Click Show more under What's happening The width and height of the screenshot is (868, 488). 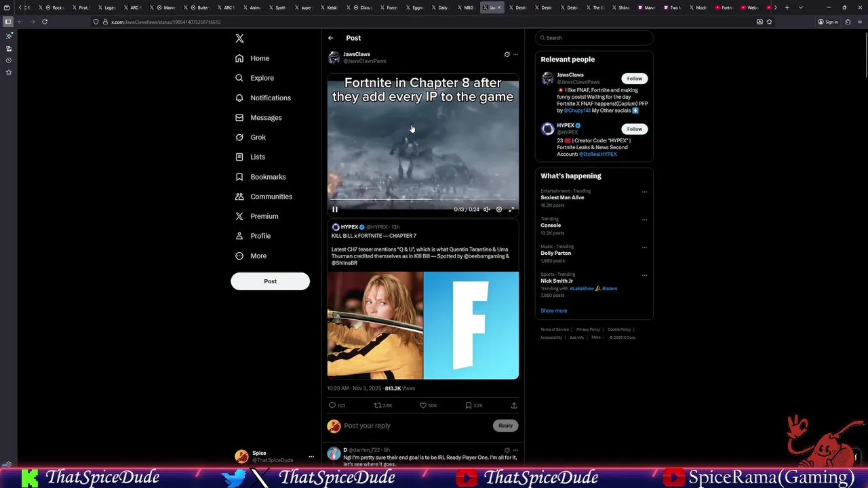553,310
